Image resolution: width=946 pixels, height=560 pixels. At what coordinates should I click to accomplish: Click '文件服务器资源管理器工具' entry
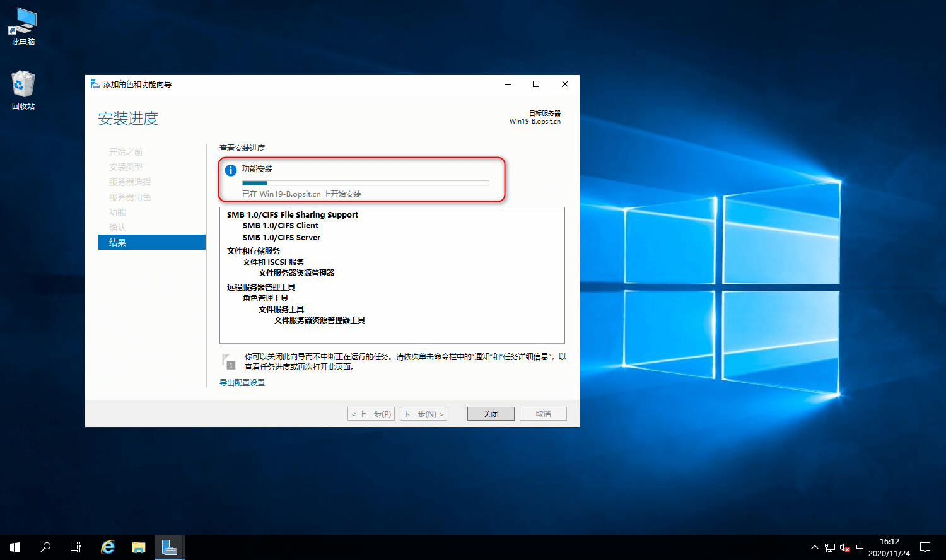point(320,320)
